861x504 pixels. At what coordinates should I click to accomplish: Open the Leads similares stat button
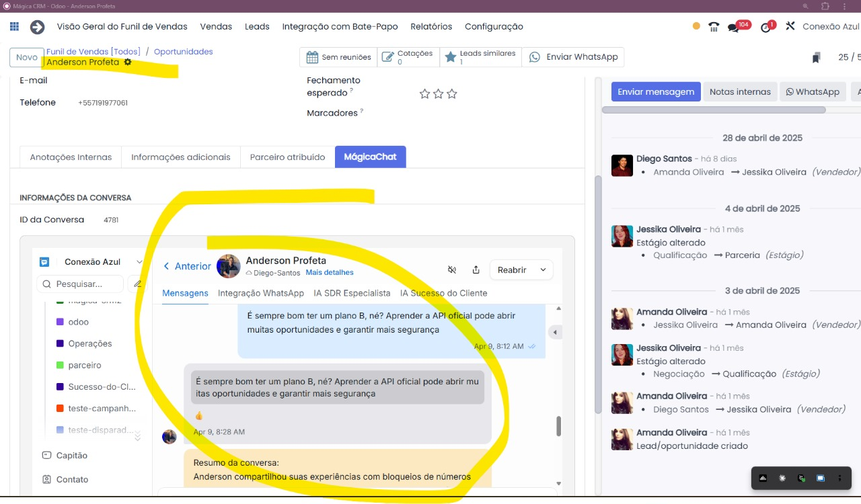coord(480,57)
